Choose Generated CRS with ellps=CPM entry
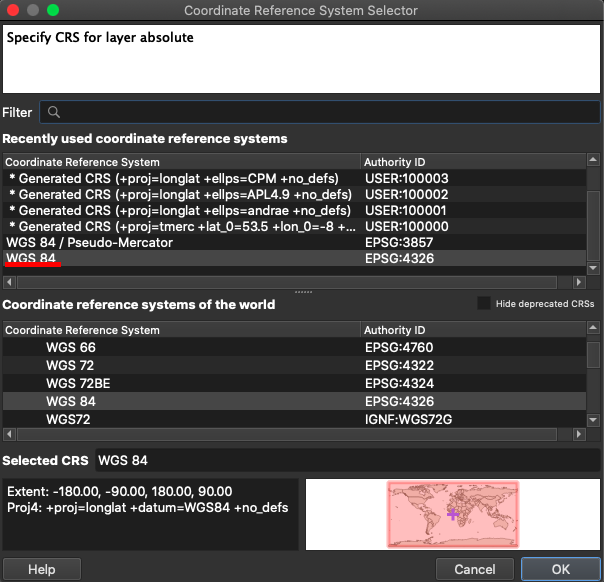This screenshot has height=582, width=604. point(180,178)
